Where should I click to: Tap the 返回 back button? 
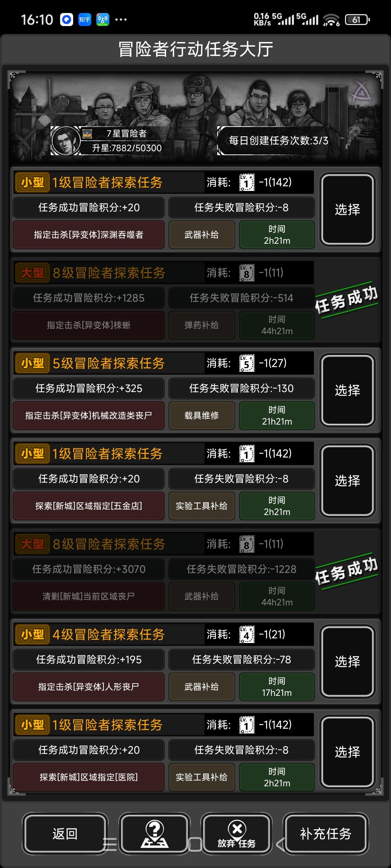click(x=65, y=834)
